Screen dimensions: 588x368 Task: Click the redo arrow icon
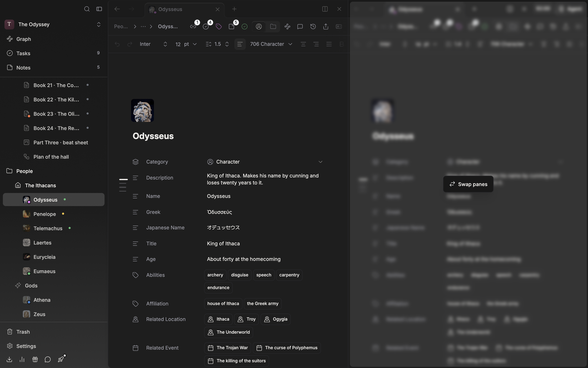point(130,44)
